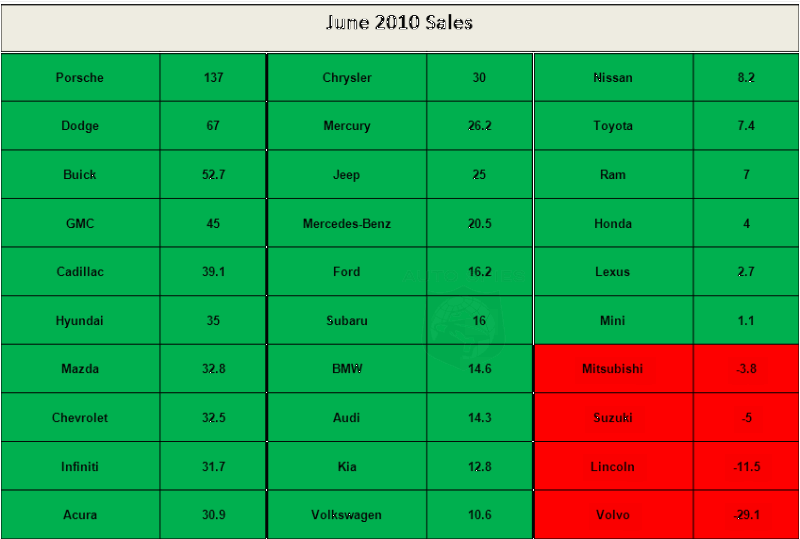Select the Volkswagen cell
The image size is (800, 539).
pyautogui.click(x=347, y=515)
